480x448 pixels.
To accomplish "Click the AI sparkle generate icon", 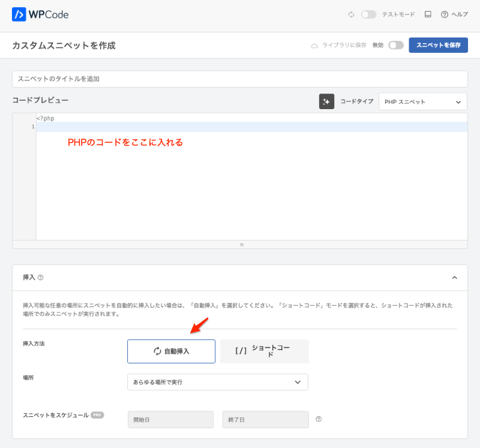I will [x=326, y=101].
